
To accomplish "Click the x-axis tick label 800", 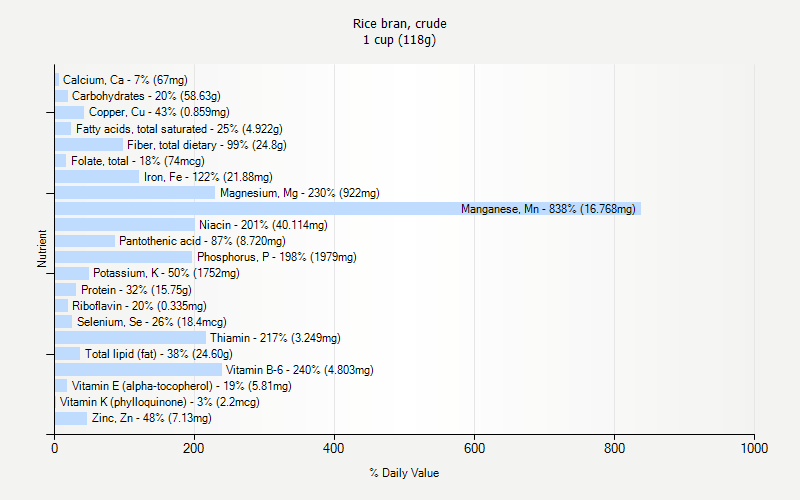I will pyautogui.click(x=614, y=448).
